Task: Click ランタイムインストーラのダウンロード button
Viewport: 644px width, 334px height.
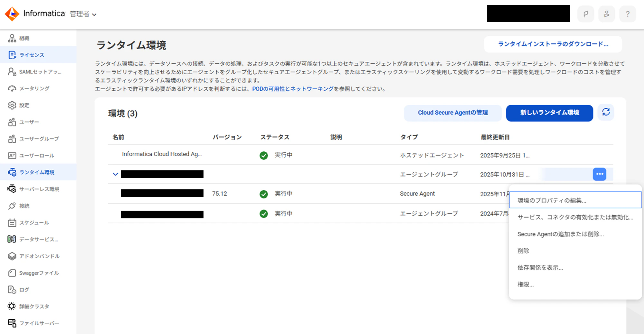Action: coord(553,44)
